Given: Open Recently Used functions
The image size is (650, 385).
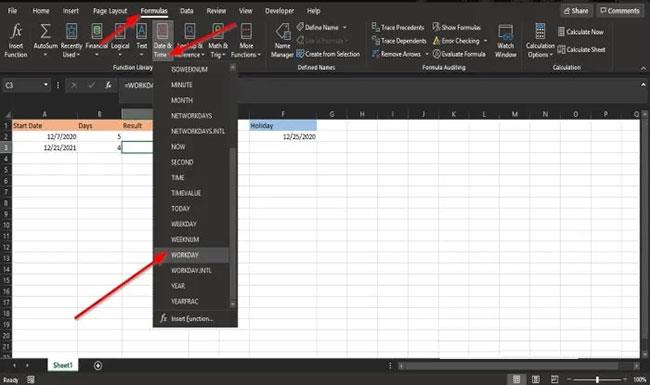Looking at the screenshot, I should 71,41.
